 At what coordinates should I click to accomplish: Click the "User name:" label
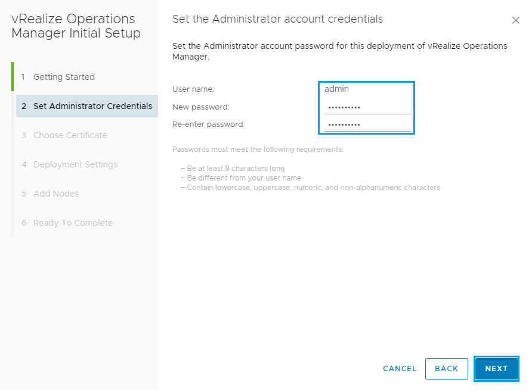pos(193,89)
